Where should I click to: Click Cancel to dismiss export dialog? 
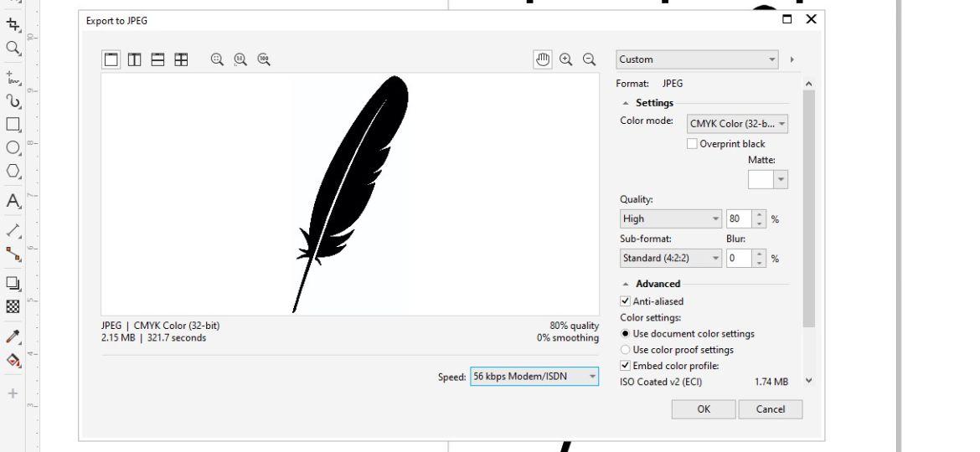click(771, 409)
